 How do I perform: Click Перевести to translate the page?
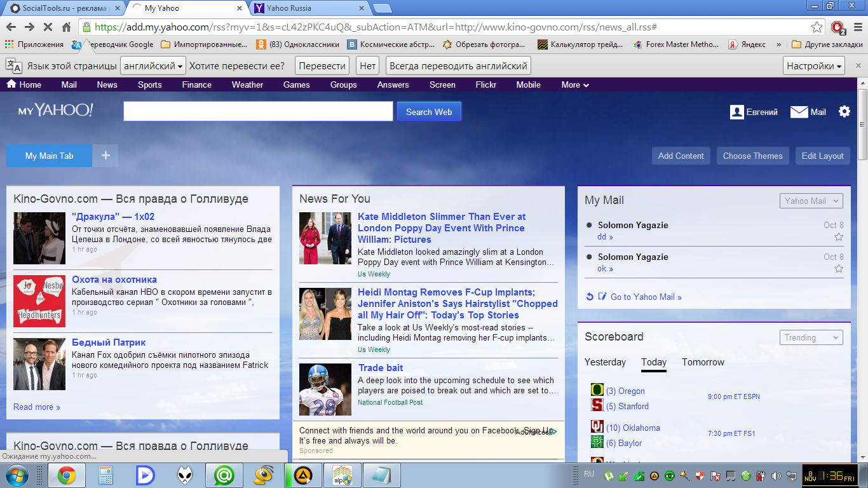pos(322,66)
